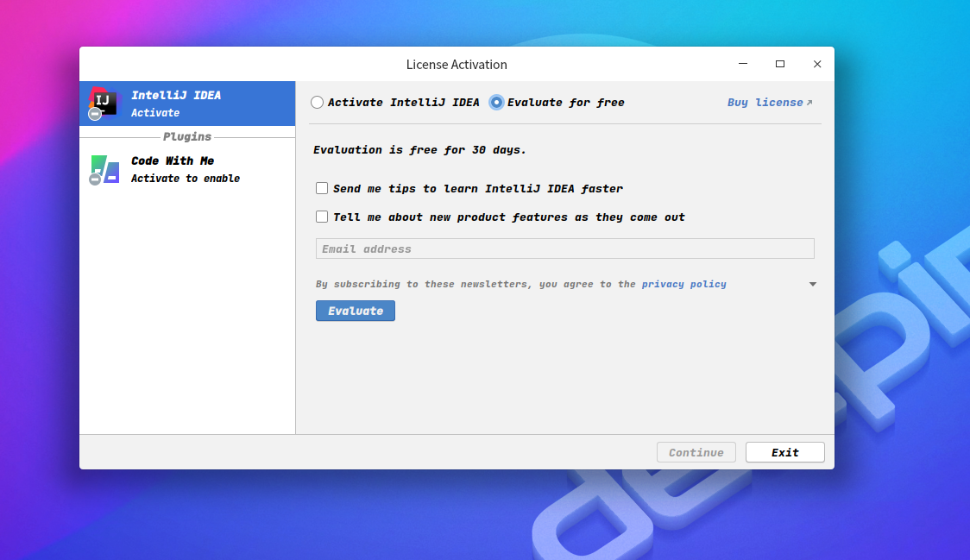The width and height of the screenshot is (970, 560).
Task: Check Tell me about new product features
Action: [x=322, y=217]
